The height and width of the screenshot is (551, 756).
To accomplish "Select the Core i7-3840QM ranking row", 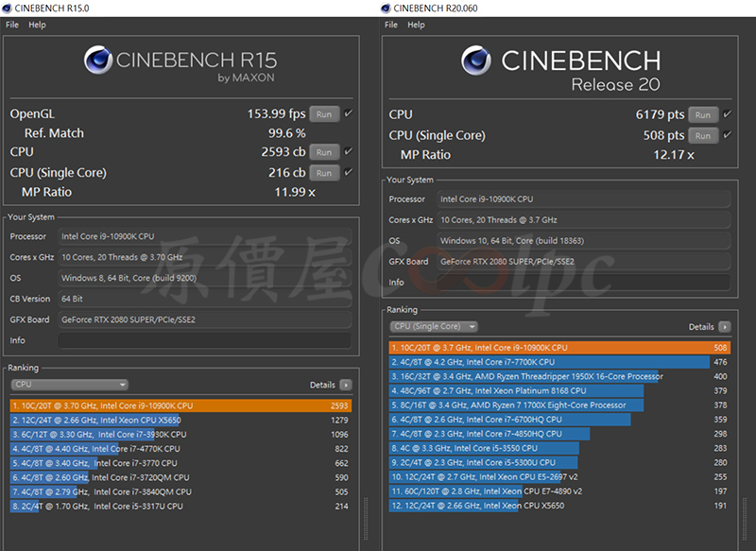I will [180, 492].
